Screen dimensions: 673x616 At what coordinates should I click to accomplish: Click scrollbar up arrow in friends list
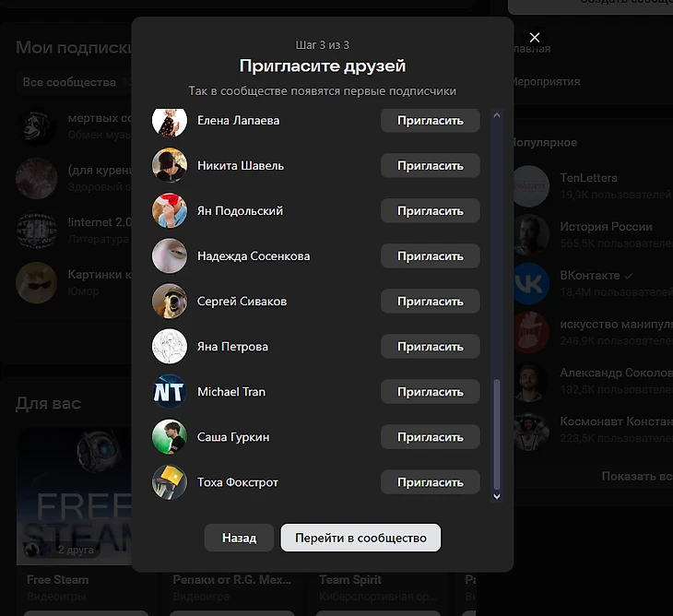coord(497,115)
